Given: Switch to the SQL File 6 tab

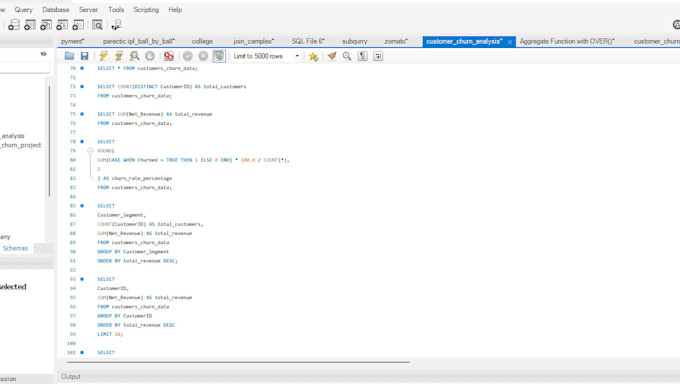Looking at the screenshot, I should [x=308, y=41].
